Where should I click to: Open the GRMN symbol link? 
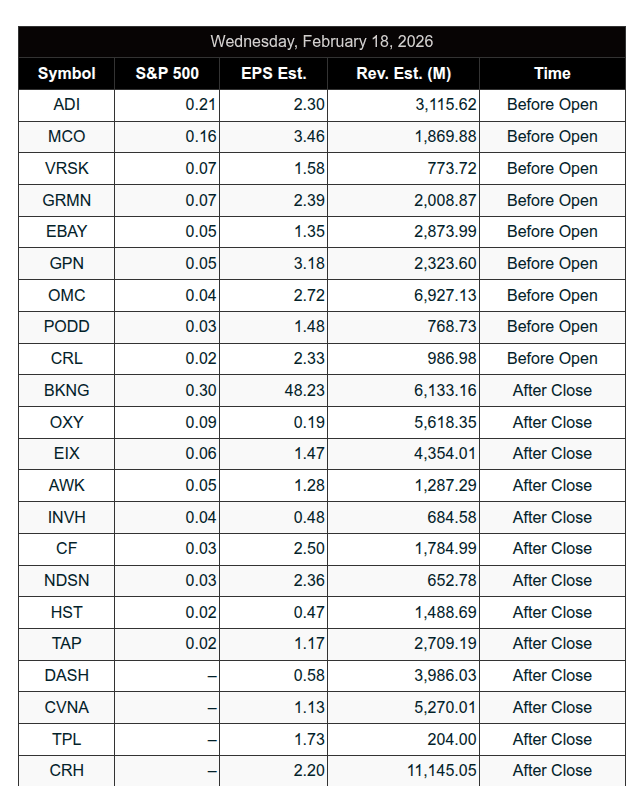click(x=67, y=200)
